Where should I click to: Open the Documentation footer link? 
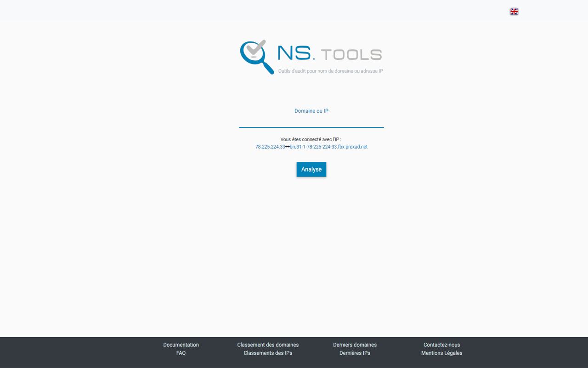[181, 345]
